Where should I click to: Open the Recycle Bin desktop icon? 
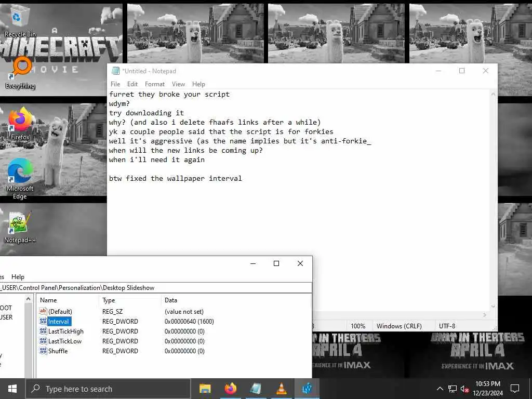[x=19, y=22]
